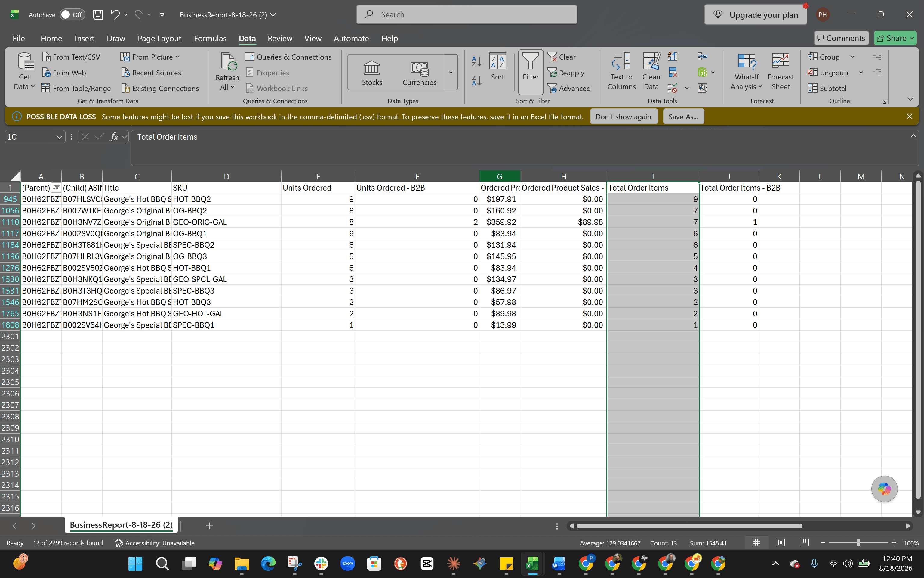The image size is (924, 578).
Task: Open Existing Connections dialog
Action: coord(160,88)
